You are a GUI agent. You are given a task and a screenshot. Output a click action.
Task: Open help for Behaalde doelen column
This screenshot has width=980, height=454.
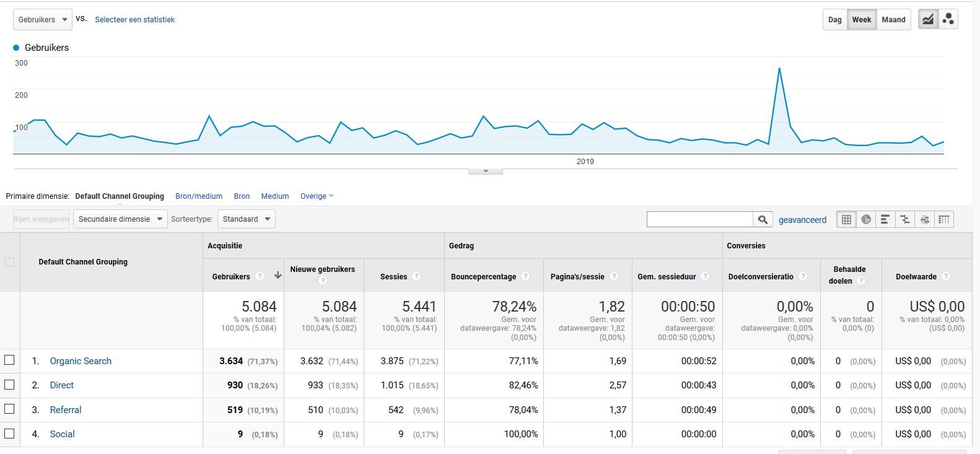[x=861, y=281]
